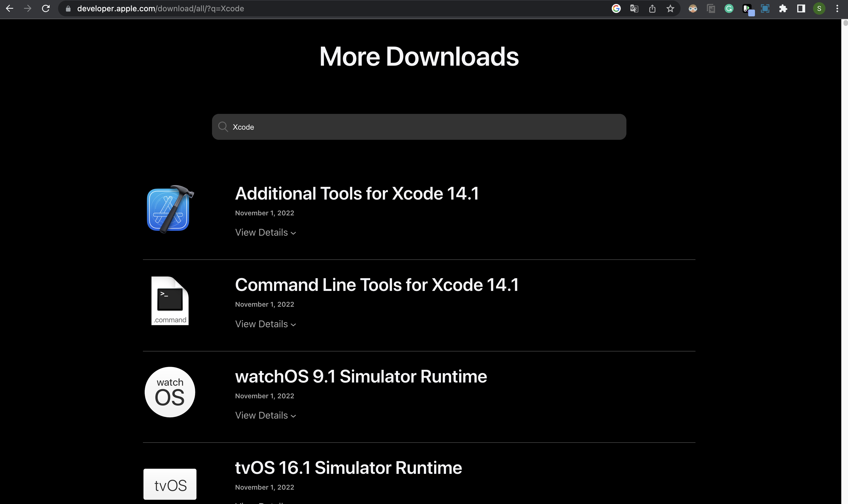This screenshot has height=504, width=848.
Task: Open the Grammarly extension icon
Action: tap(729, 8)
